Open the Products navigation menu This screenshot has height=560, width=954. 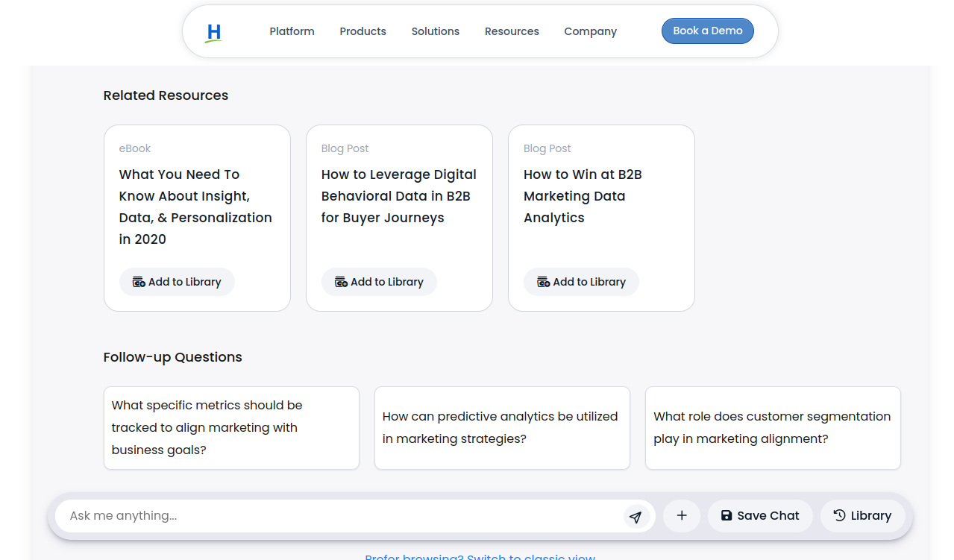point(363,31)
